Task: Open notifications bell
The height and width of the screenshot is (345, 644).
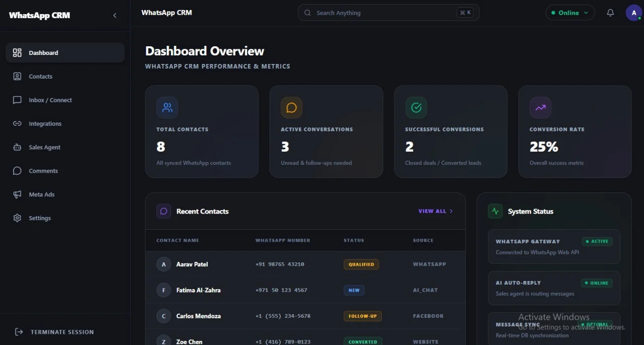Action: point(610,13)
